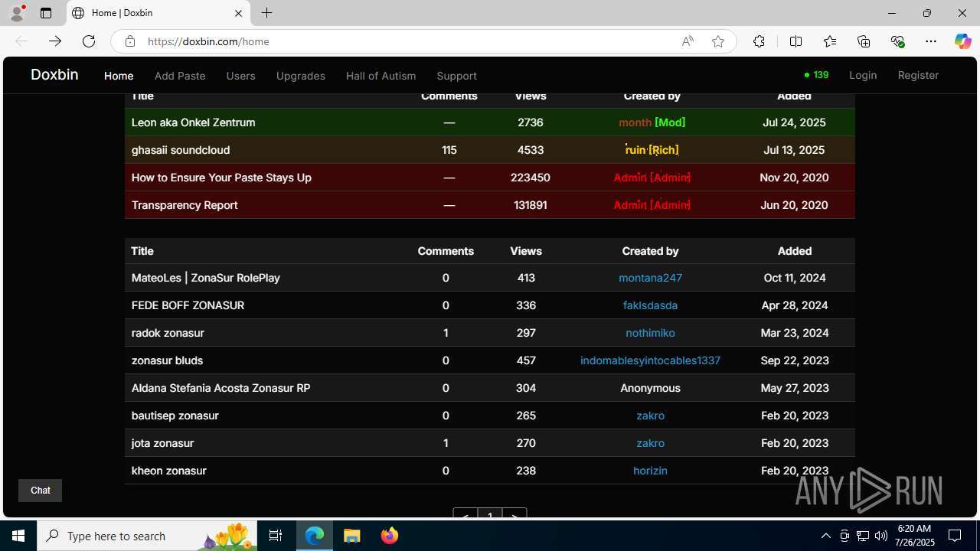Click the Nov 20, 2020 date cell
The height and width of the screenshot is (551, 980).
(x=794, y=178)
